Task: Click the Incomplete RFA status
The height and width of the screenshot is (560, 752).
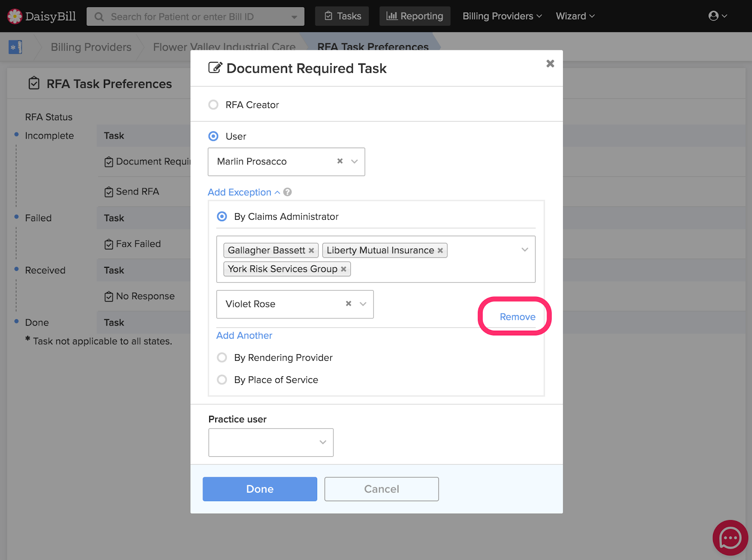Action: [x=49, y=136]
